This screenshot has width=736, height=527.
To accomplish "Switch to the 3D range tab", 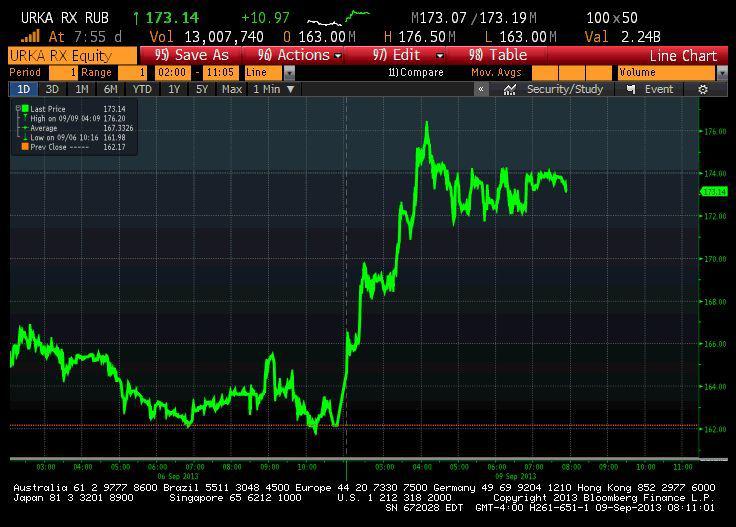I will click(x=52, y=89).
